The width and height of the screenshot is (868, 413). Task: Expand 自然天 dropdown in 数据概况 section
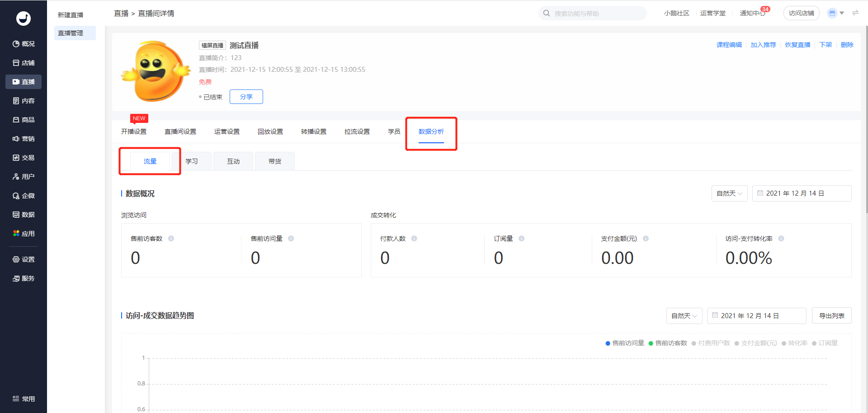(729, 193)
